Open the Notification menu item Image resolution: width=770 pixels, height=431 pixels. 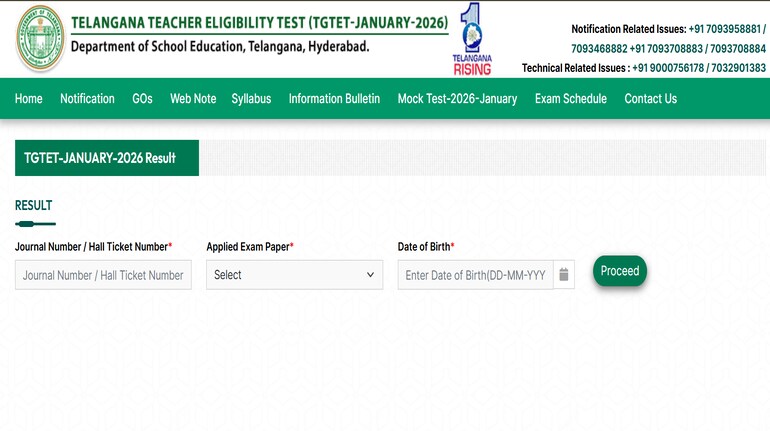pos(87,99)
